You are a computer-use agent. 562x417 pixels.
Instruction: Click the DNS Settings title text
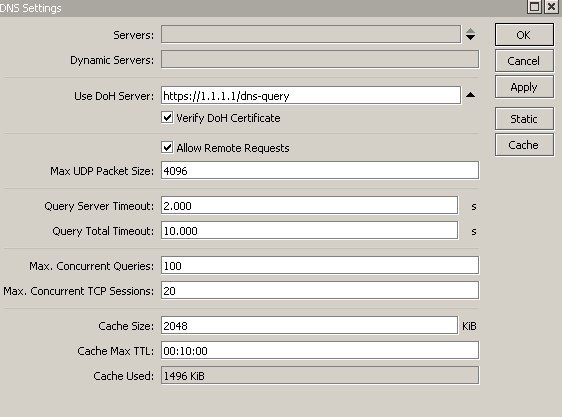pos(31,8)
